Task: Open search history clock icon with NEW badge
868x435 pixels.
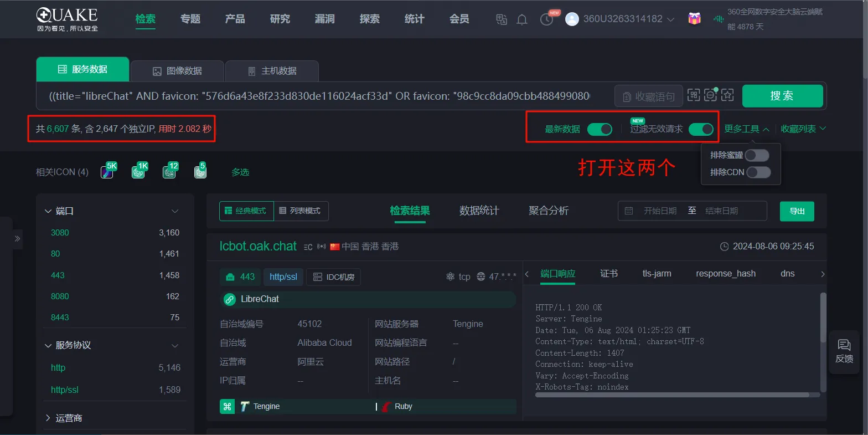Action: [546, 19]
